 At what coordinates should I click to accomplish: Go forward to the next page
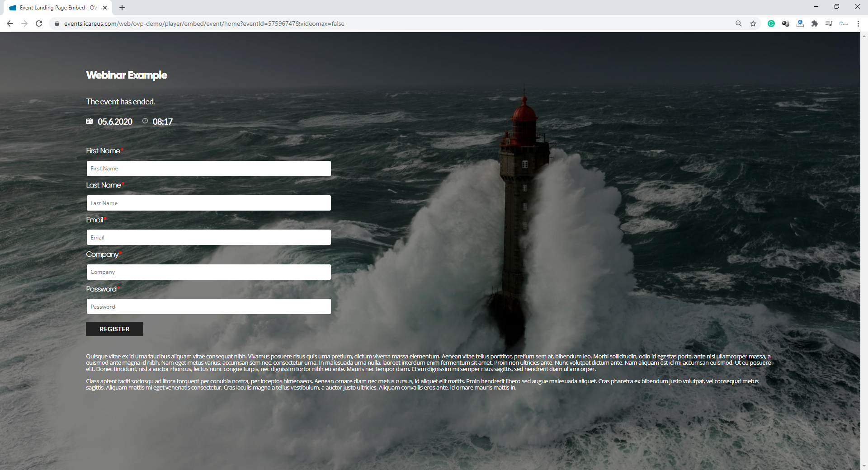pos(24,23)
